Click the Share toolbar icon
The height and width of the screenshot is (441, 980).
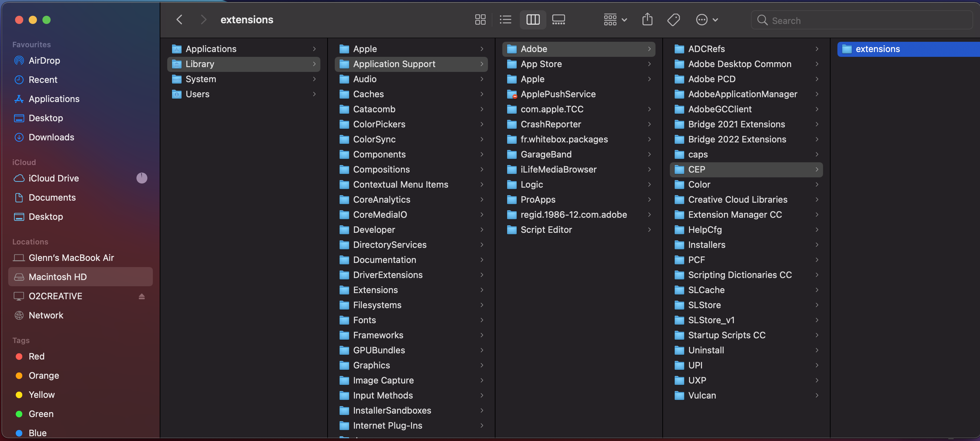pyautogui.click(x=647, y=20)
